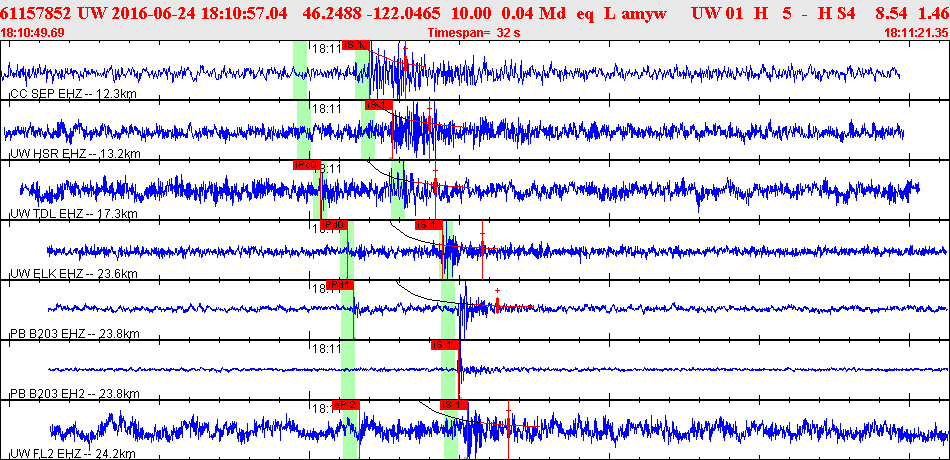
Task: Click the UW FL2 EHZ -- 24.2km channel label
Action: pyautogui.click(x=73, y=454)
